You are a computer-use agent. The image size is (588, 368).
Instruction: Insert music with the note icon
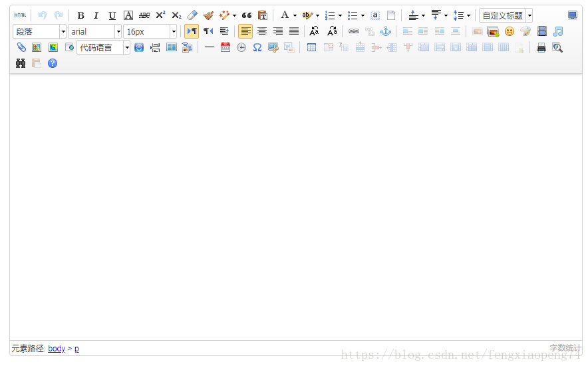[558, 31]
